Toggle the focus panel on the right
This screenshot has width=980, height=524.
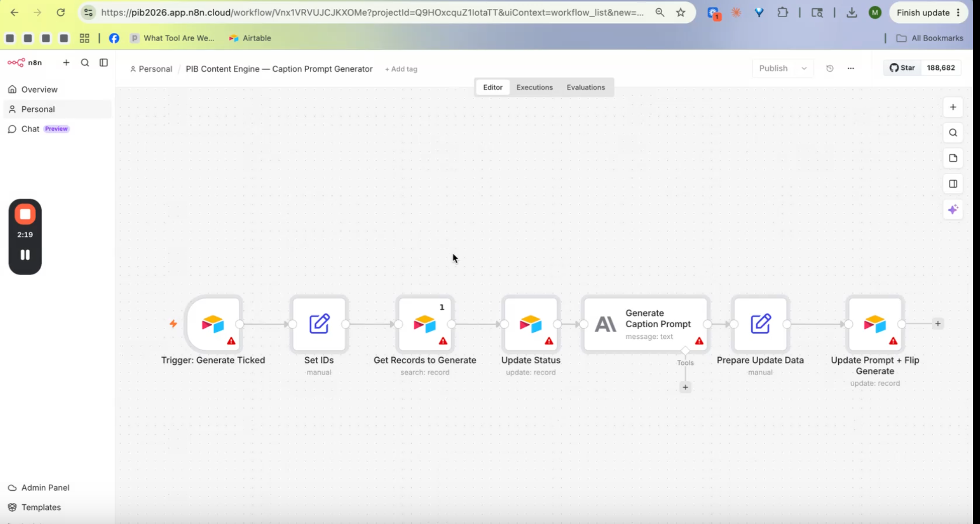click(953, 184)
